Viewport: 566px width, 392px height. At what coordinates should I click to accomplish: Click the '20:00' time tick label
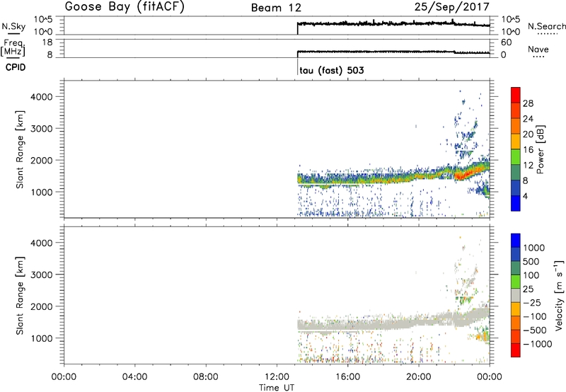click(418, 377)
